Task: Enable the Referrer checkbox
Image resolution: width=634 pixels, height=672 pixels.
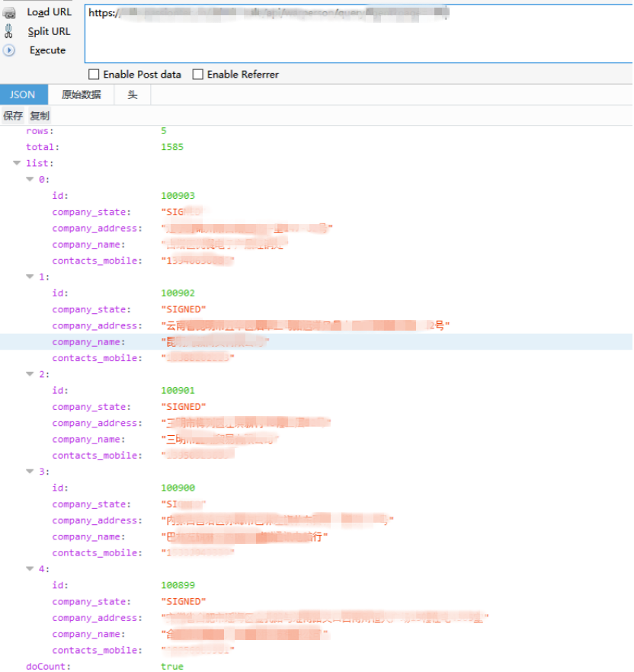Action: 197,75
